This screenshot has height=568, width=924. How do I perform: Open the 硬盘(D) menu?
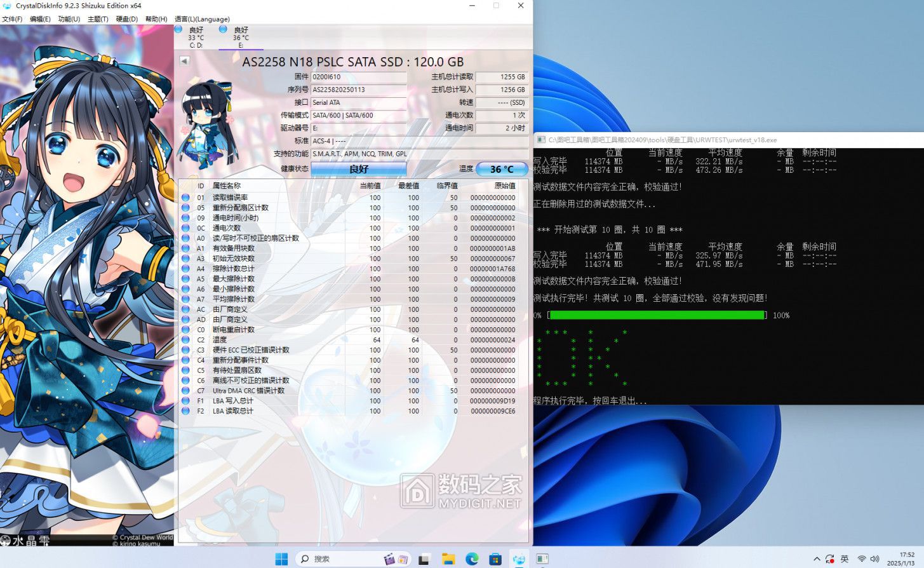(x=127, y=19)
